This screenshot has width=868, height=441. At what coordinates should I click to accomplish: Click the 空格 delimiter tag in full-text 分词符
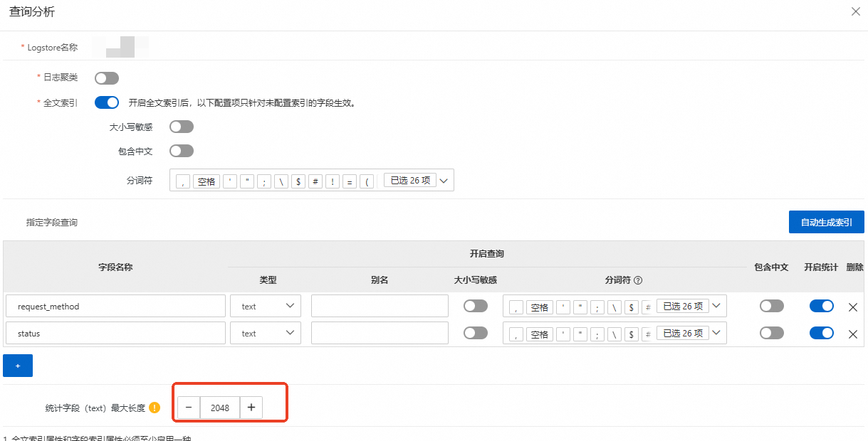tap(206, 181)
